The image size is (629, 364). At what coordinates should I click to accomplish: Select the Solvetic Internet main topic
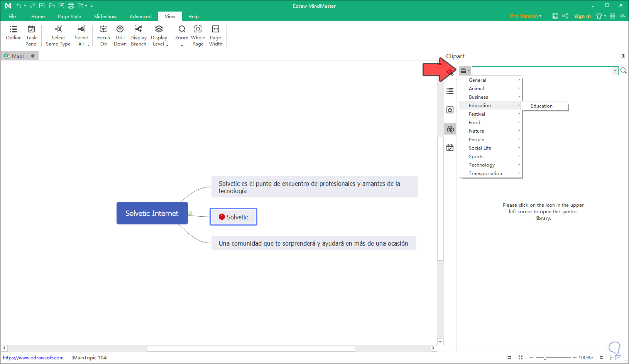pyautogui.click(x=152, y=213)
